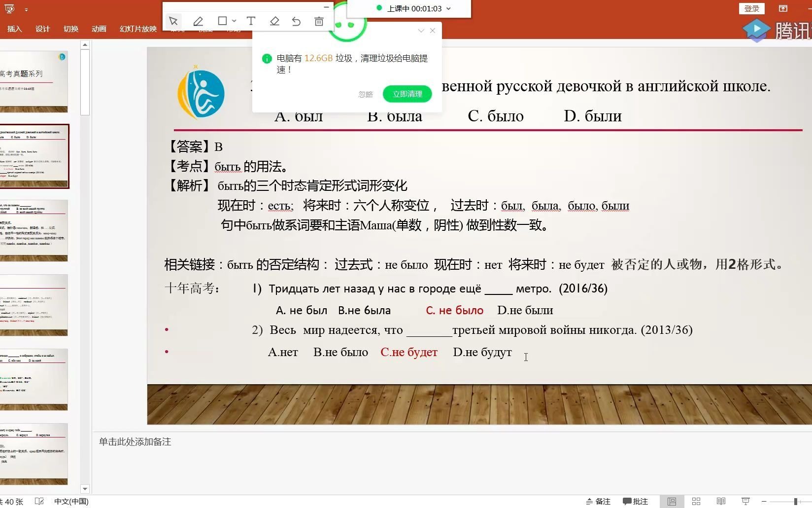The image size is (812, 508).
Task: Select the pen drawing annotation tool
Action: click(x=198, y=21)
